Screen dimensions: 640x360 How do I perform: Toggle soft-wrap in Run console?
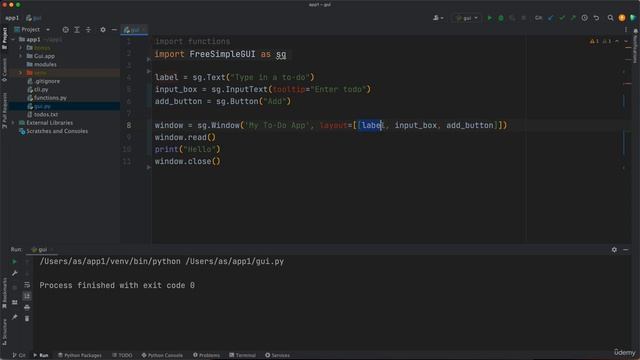pos(27,284)
